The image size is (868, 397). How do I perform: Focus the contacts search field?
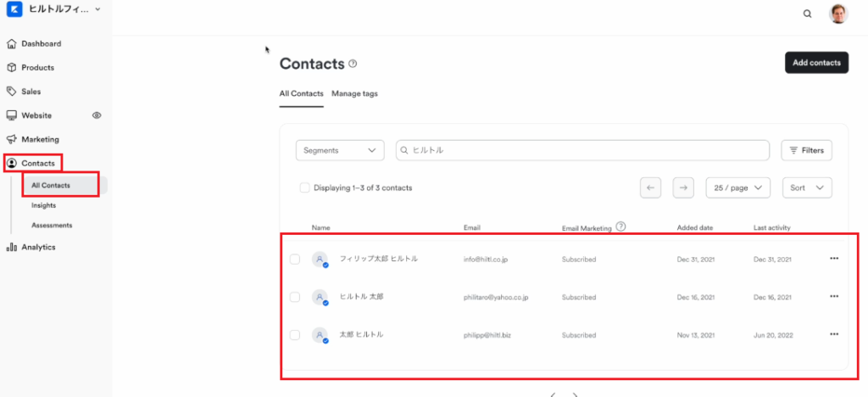(582, 150)
